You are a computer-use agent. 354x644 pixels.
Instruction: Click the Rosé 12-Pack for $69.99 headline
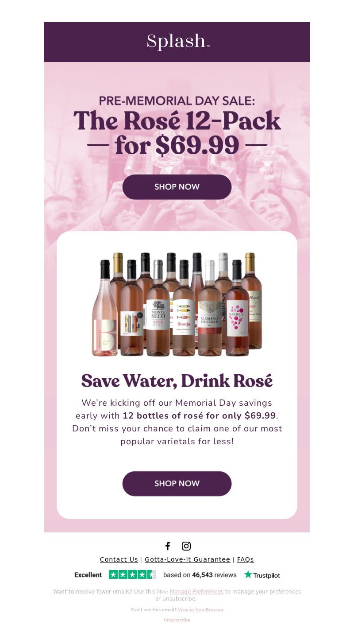click(177, 133)
